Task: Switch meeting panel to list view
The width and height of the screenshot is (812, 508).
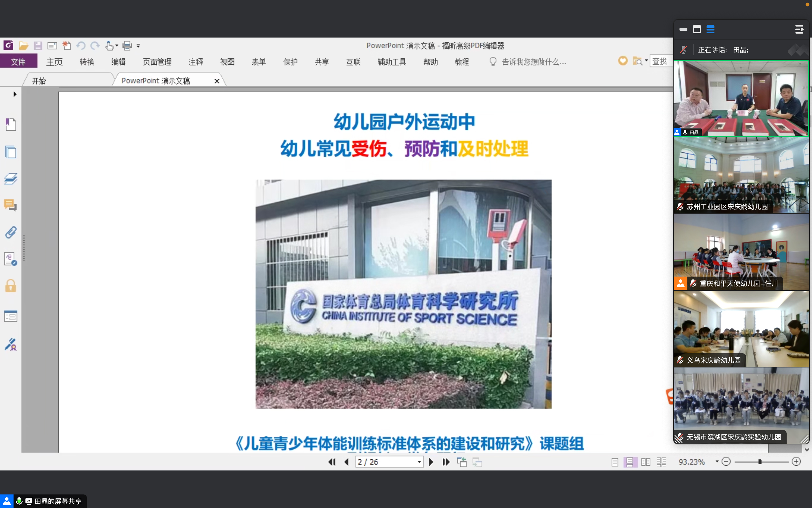Action: pos(710,30)
